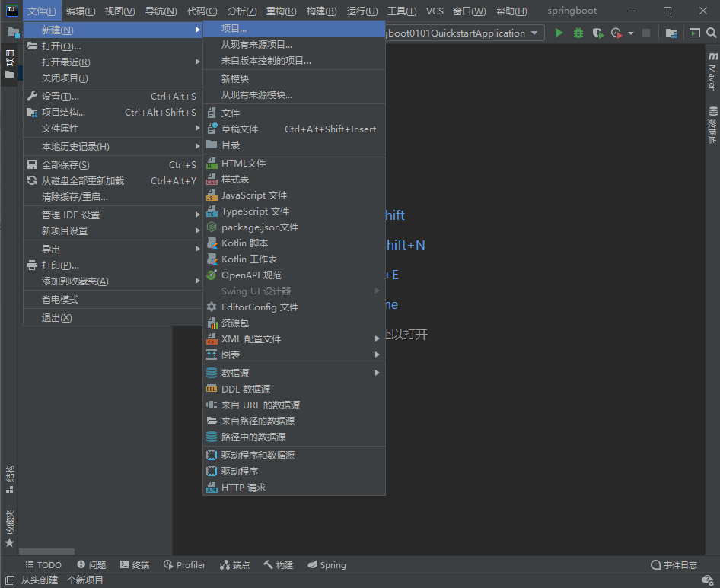The height and width of the screenshot is (588, 720).
Task: Open the VCS menu
Action: tap(435, 11)
